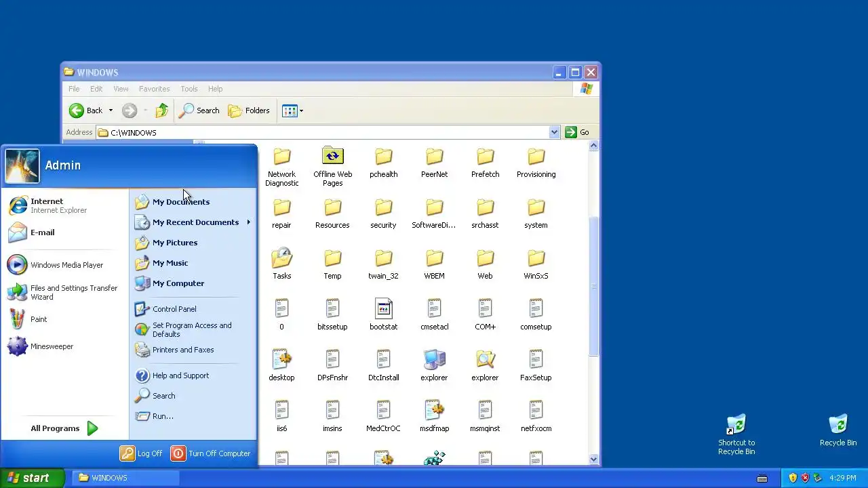Toggle the Folders pane button
This screenshot has height=488, width=868.
coord(249,110)
